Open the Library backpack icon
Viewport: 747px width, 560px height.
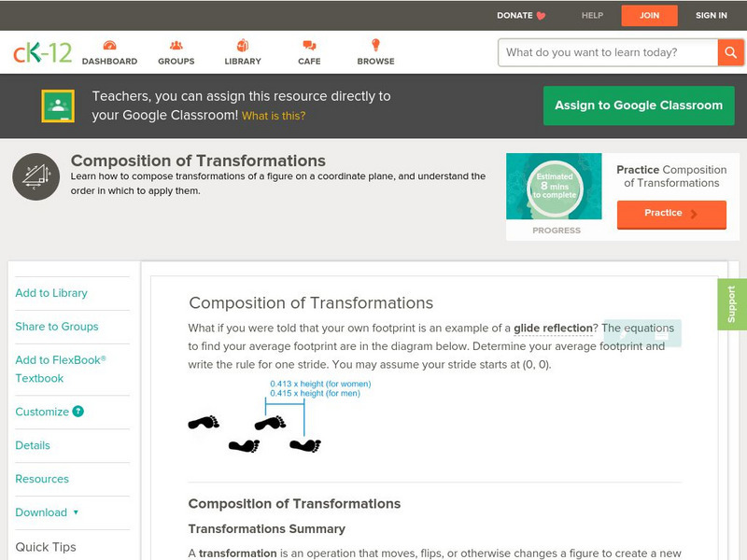[x=241, y=44]
